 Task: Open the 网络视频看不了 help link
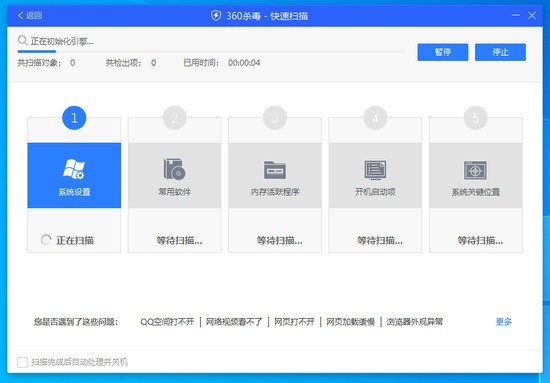click(x=234, y=322)
